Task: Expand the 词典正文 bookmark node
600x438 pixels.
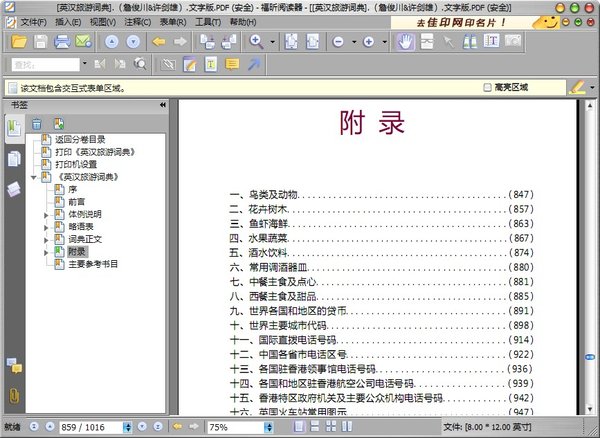Action: 46,240
